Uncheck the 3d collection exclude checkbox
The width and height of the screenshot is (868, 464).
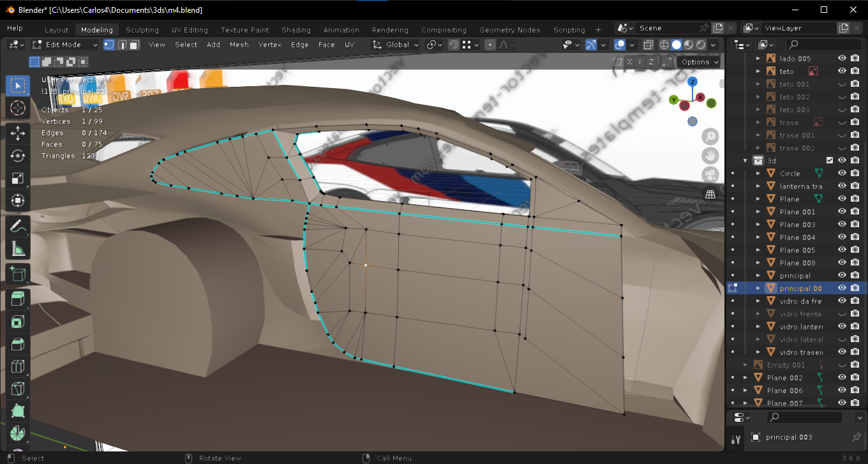pos(830,160)
